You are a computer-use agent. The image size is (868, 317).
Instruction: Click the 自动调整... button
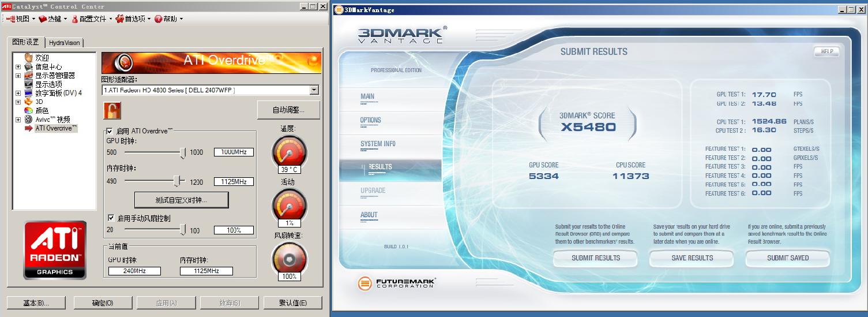[288, 109]
